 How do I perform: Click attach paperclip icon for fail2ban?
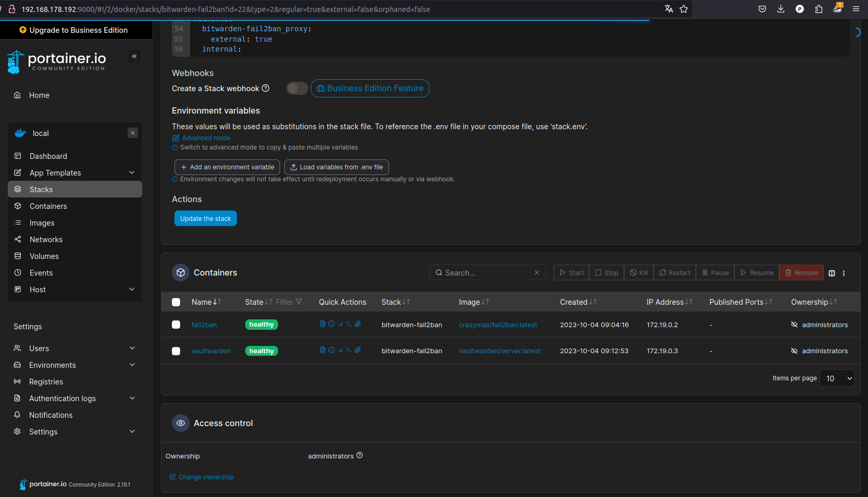coord(358,324)
